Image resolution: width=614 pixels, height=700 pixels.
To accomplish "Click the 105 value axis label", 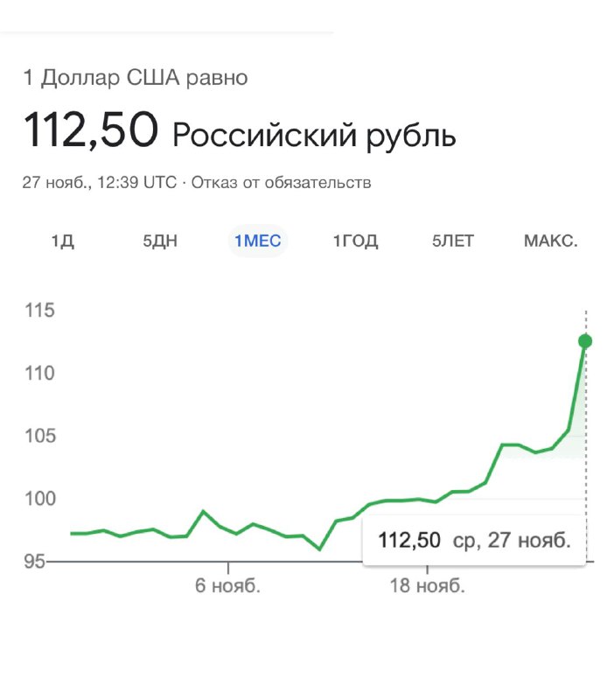I will tap(39, 436).
